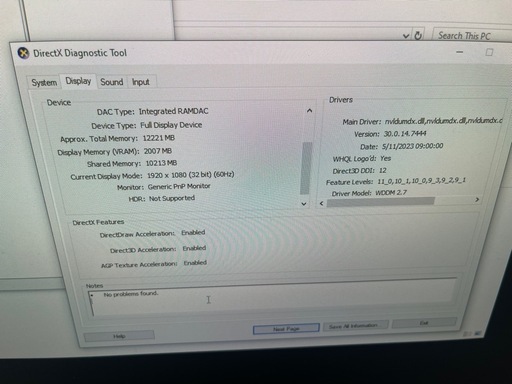The width and height of the screenshot is (512, 384).
Task: Click the 'No problems found.' note
Action: [131, 294]
